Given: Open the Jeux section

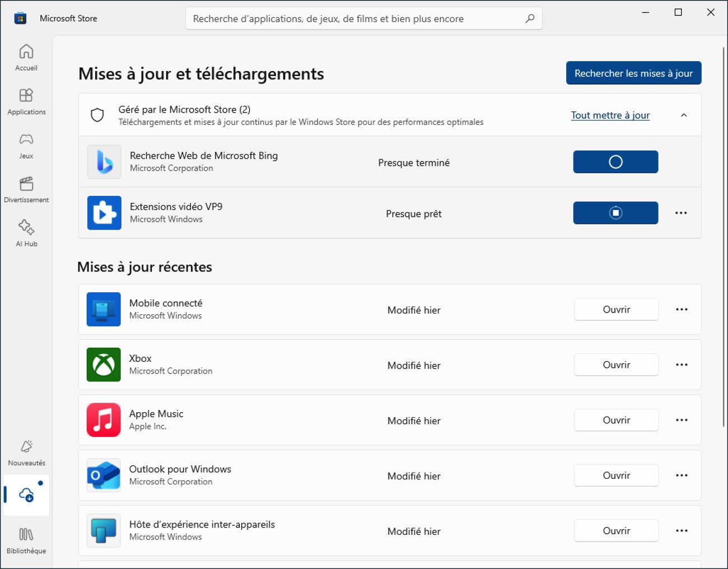Looking at the screenshot, I should pos(26,146).
